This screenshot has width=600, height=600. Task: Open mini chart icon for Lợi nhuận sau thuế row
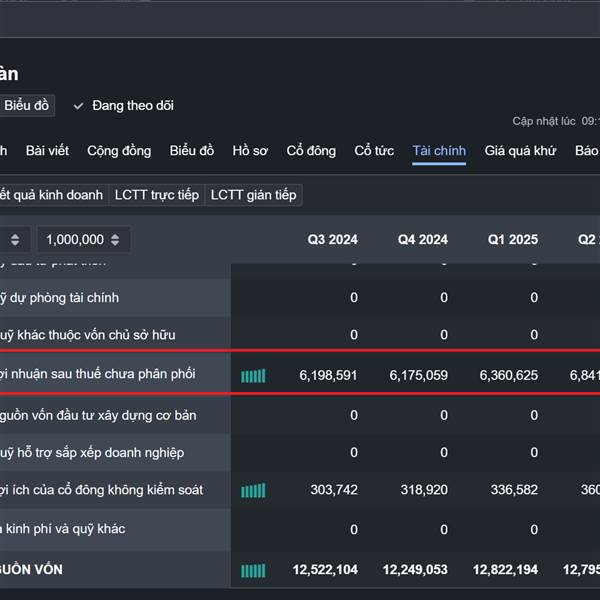coord(253,376)
